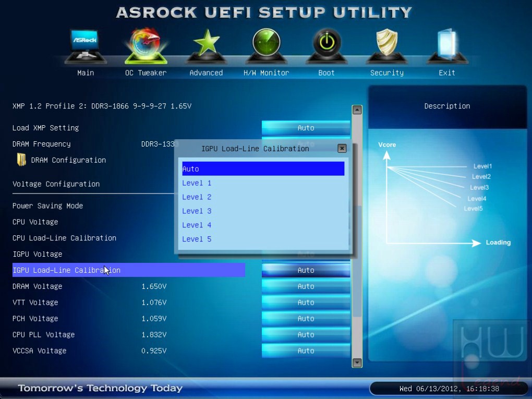Open the H/W Monitor radar icon
Screen dimensions: 532x399
coord(267,46)
